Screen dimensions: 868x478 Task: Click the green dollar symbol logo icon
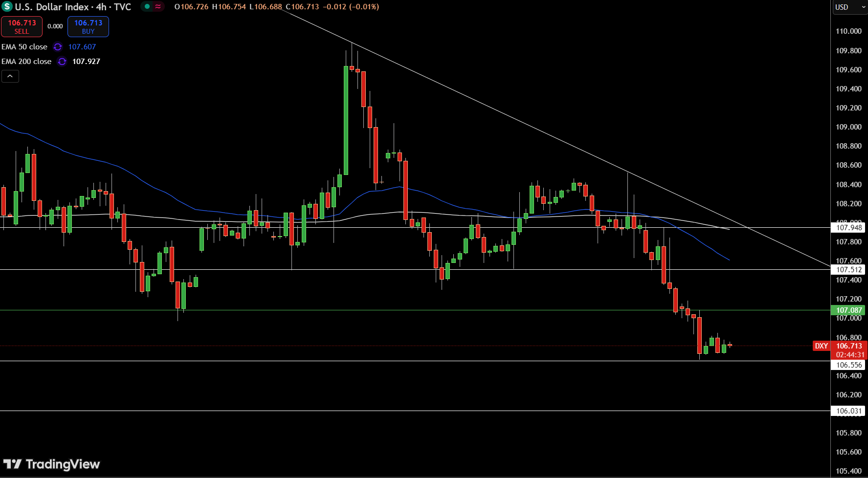(7, 7)
